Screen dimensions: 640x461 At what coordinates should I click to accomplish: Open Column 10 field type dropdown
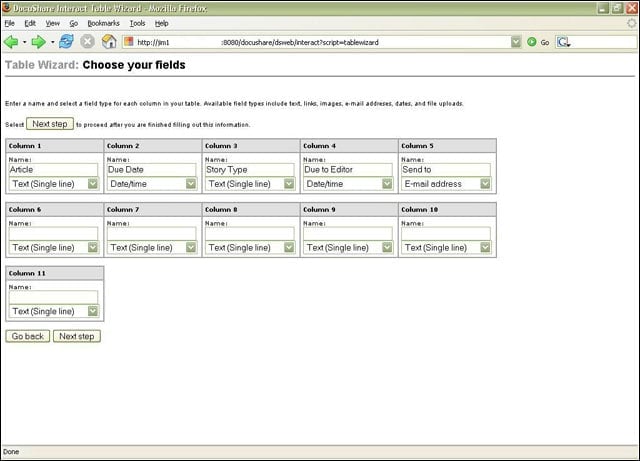click(x=446, y=247)
